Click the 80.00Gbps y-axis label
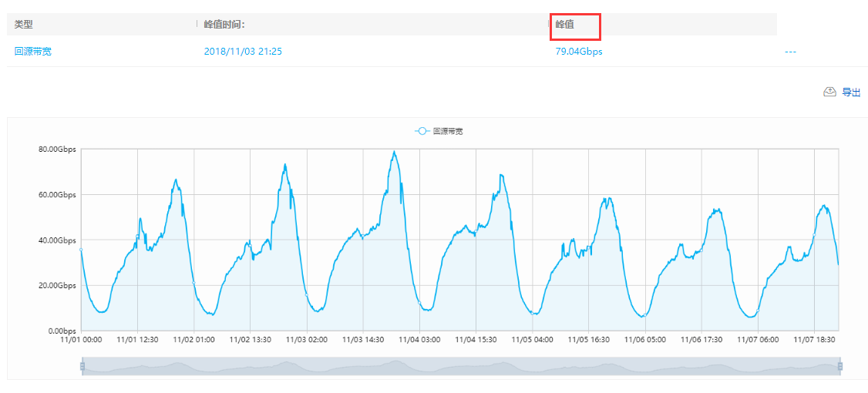Screen dimensions: 868x393 point(57,149)
